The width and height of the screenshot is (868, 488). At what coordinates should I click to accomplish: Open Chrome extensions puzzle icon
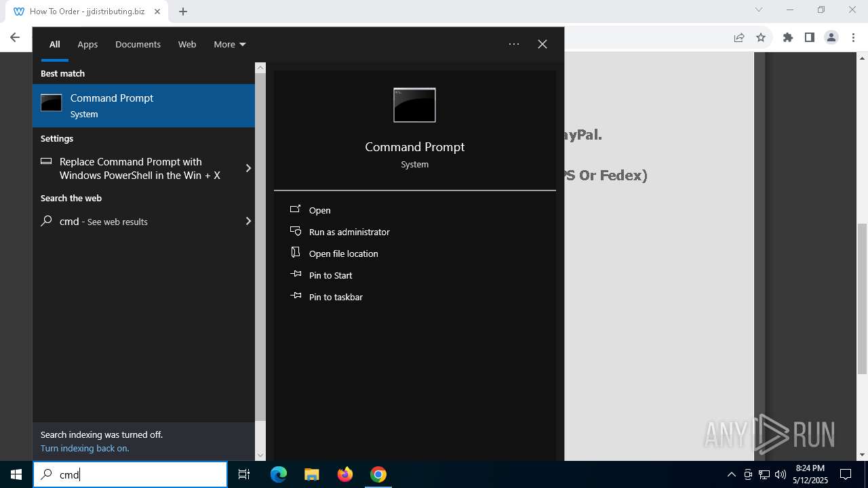pyautogui.click(x=788, y=37)
